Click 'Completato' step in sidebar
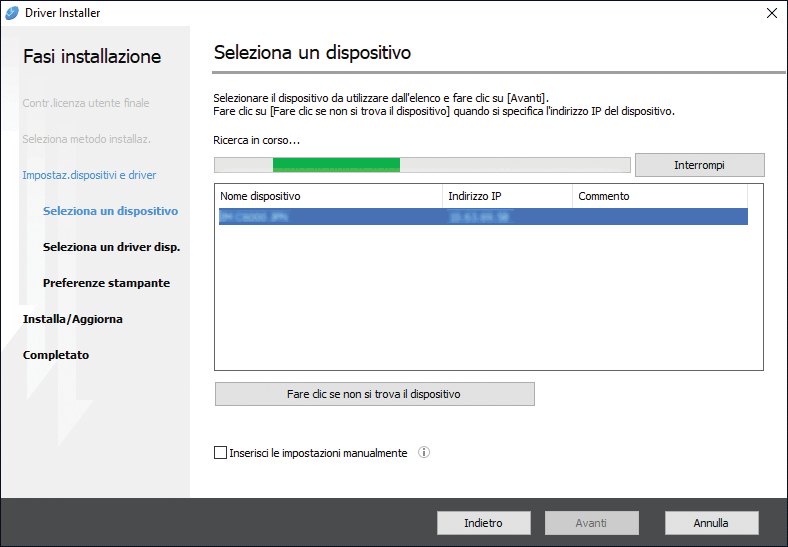The width and height of the screenshot is (788, 547). (56, 355)
